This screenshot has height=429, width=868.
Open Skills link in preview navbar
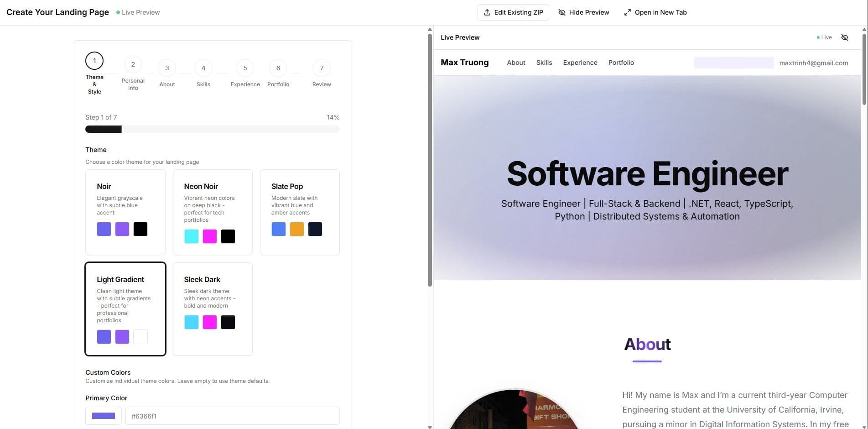(544, 63)
